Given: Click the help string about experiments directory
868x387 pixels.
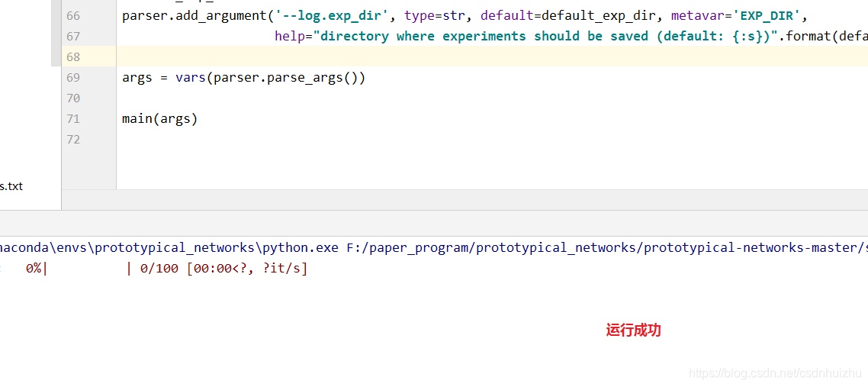Looking at the screenshot, I should point(545,37).
